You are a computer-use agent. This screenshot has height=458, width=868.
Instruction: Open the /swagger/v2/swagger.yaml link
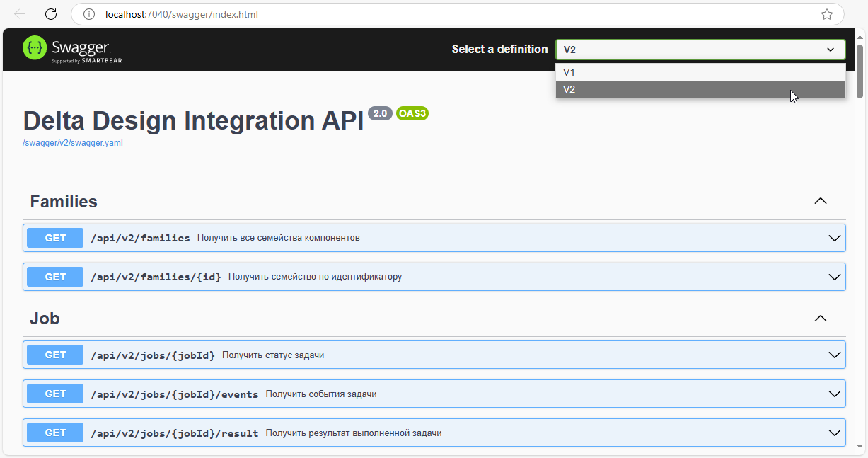pos(74,142)
